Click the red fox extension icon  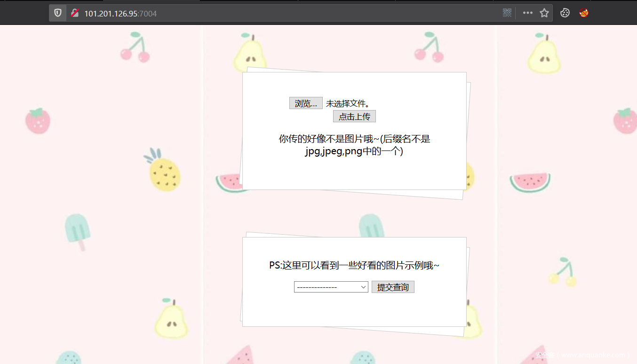point(584,13)
